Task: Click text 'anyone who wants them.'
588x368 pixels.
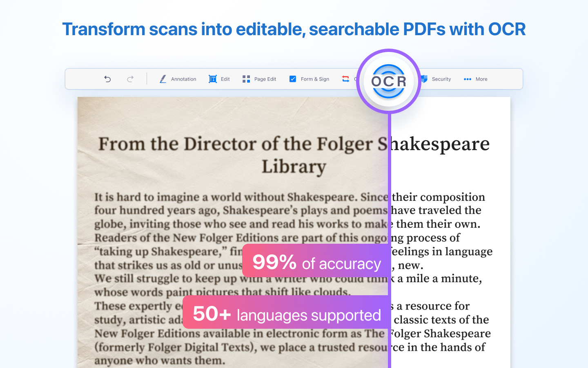Action: click(x=160, y=361)
